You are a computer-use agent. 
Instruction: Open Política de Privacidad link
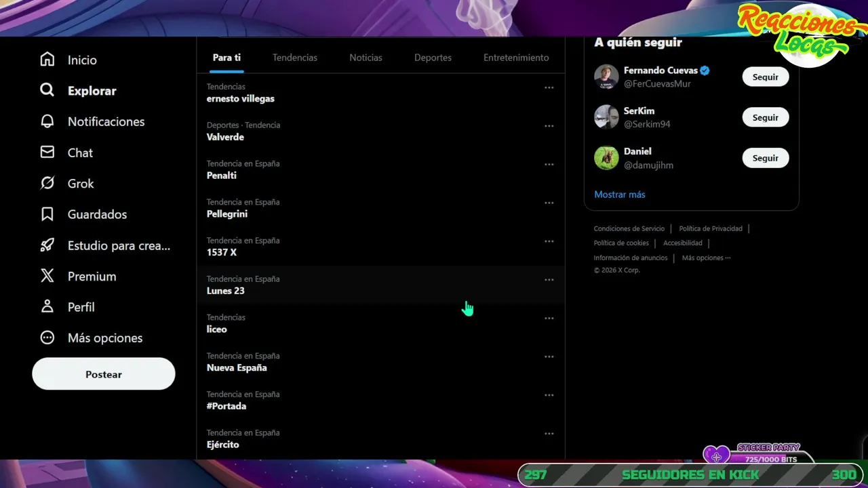pos(711,228)
